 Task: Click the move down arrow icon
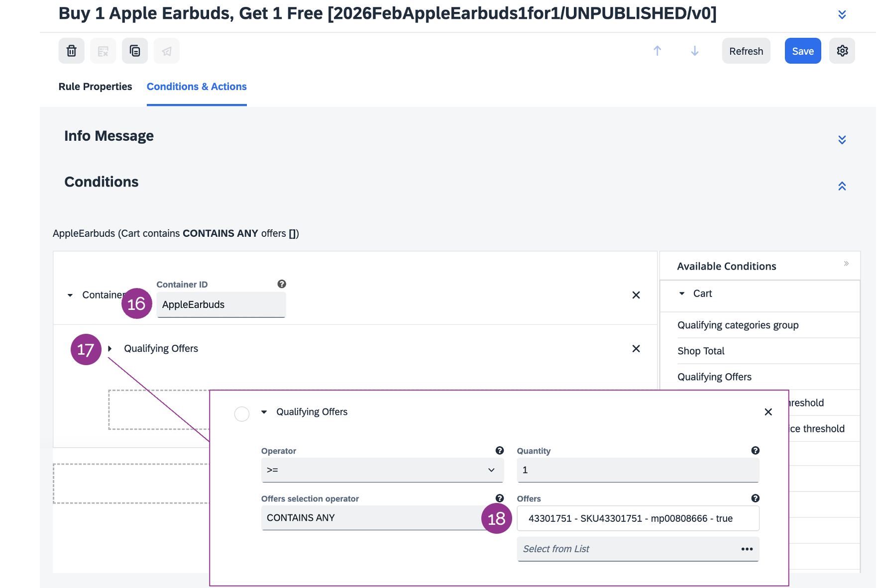pos(694,51)
